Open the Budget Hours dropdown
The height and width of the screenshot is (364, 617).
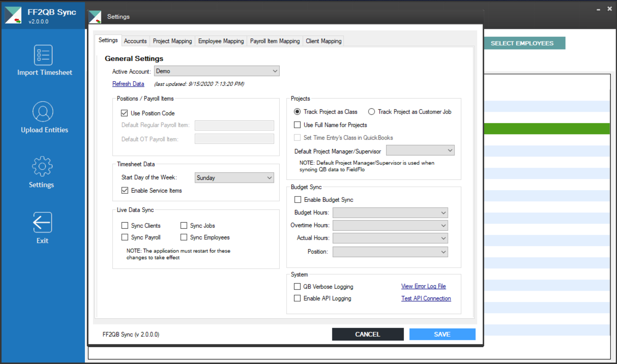coord(390,213)
